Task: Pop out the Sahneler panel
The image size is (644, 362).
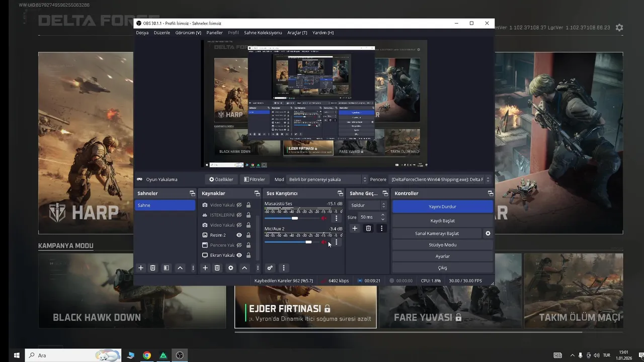Action: tap(192, 194)
